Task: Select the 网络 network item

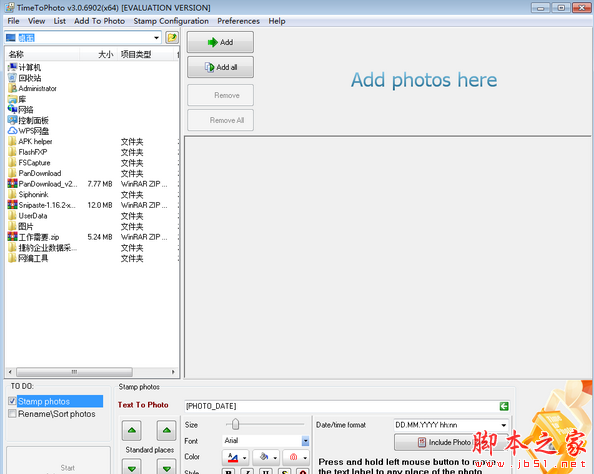Action: pyautogui.click(x=20, y=110)
